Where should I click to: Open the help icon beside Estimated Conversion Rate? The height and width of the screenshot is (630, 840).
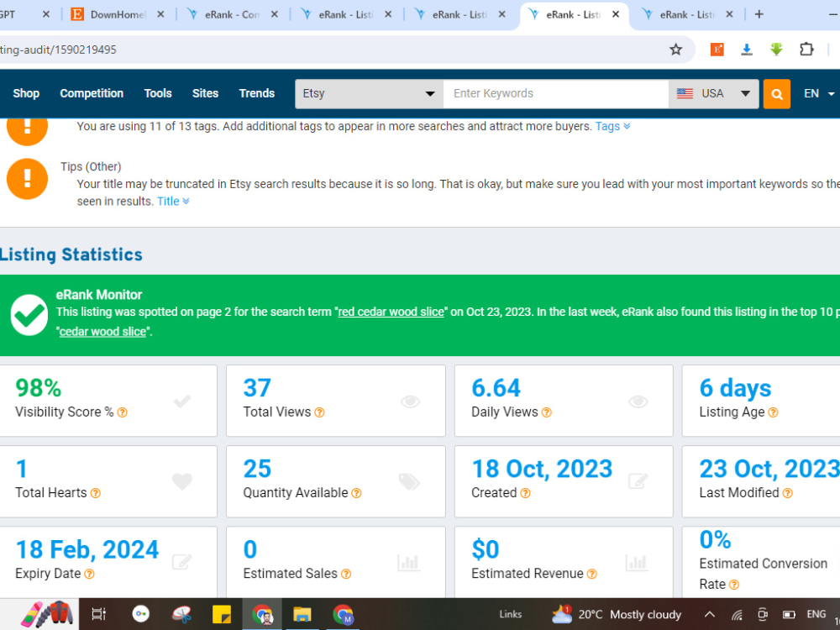[x=734, y=585]
